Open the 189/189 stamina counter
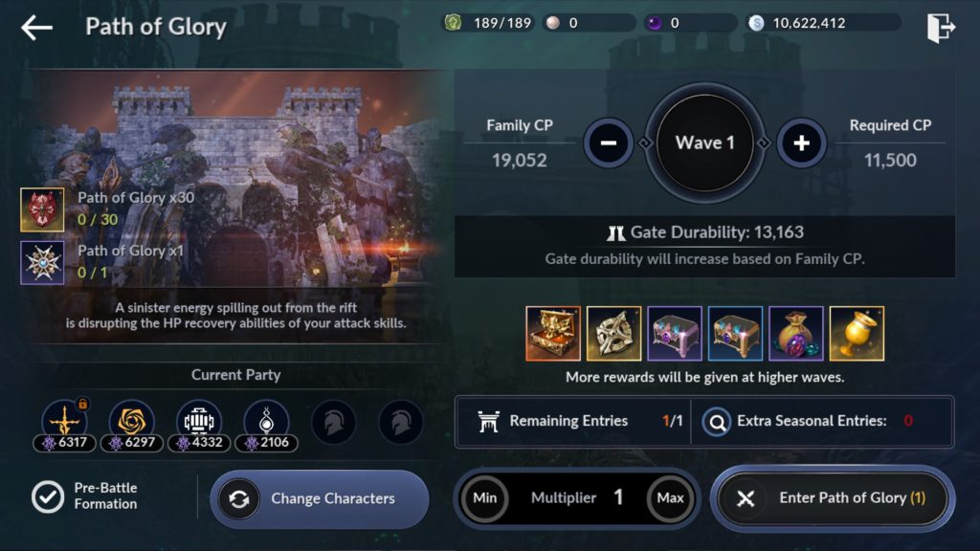 [x=488, y=23]
